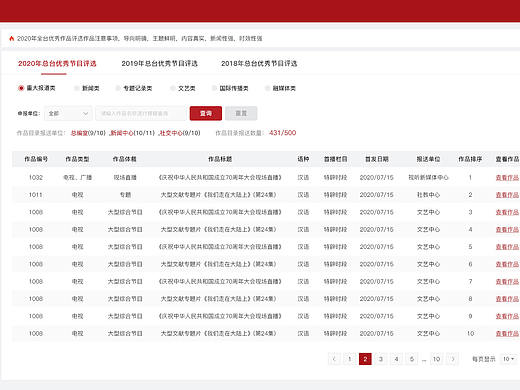The image size is (520, 390).
Task: Click the highlighted page 2 button
Action: [365, 359]
